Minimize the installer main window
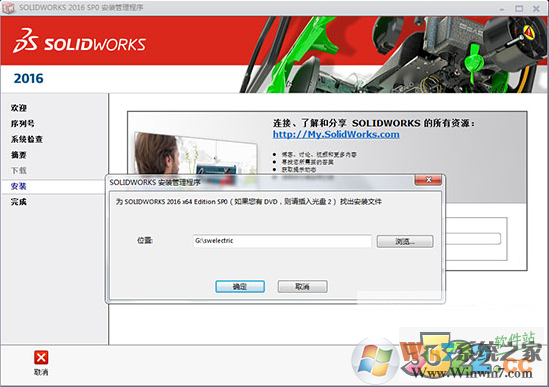 [502, 9]
